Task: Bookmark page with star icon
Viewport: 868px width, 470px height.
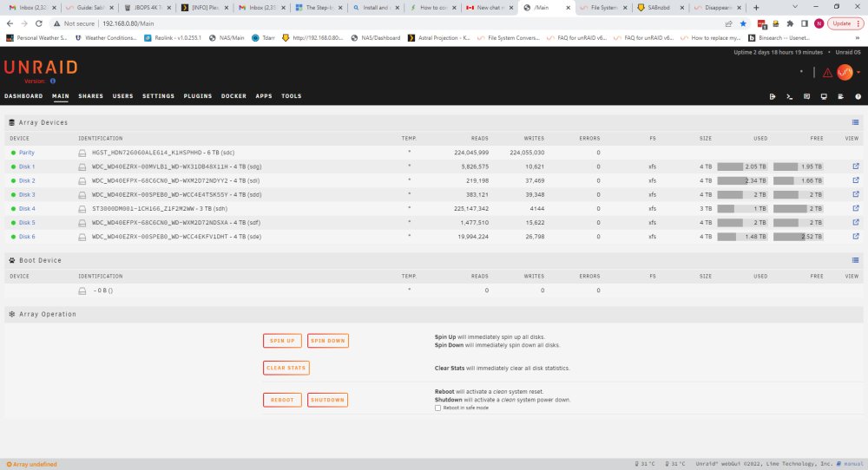Action: (x=744, y=23)
